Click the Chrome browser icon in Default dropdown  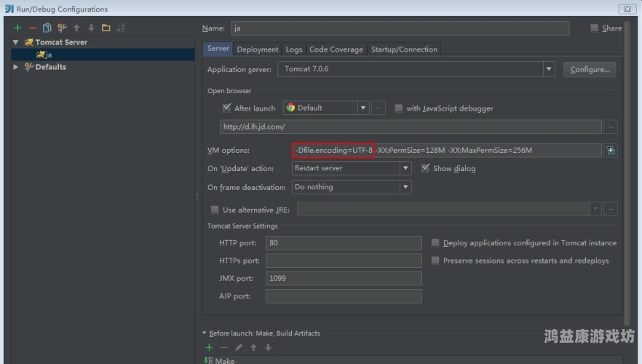click(x=290, y=108)
